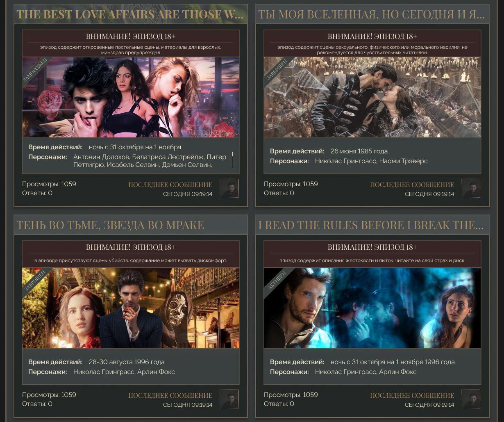The height and width of the screenshot is (422, 504).
Task: Click "Просмотры: 1059" in "Ты моя вселенная" card
Action: (x=291, y=184)
